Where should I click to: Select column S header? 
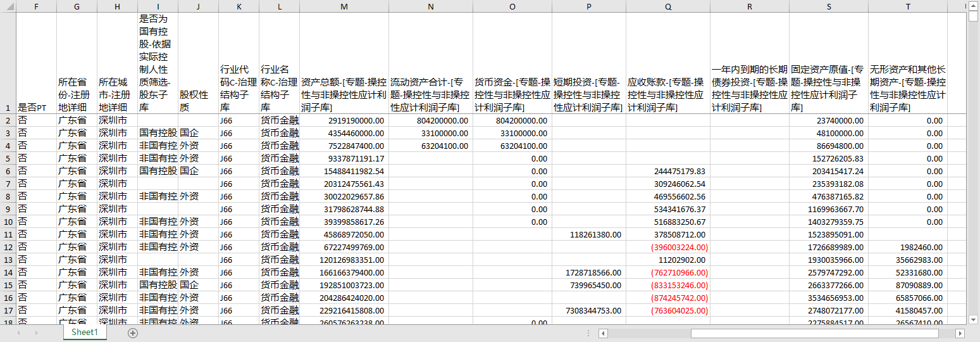[x=829, y=6]
